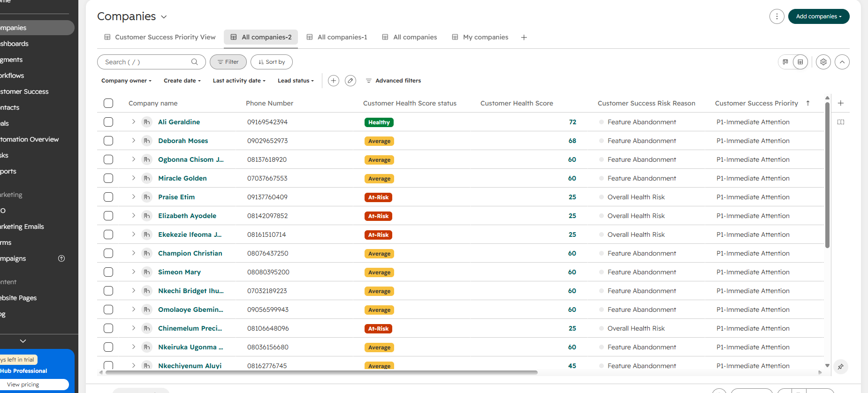Click the company icon for Ali Geraldine
Viewport: 868px width, 393px height.
(147, 122)
